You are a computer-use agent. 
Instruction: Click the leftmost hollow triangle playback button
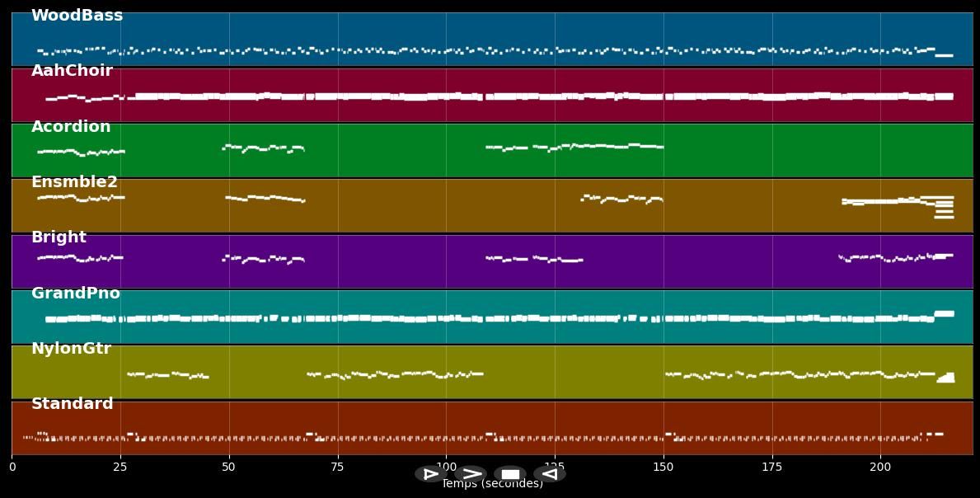coord(430,474)
